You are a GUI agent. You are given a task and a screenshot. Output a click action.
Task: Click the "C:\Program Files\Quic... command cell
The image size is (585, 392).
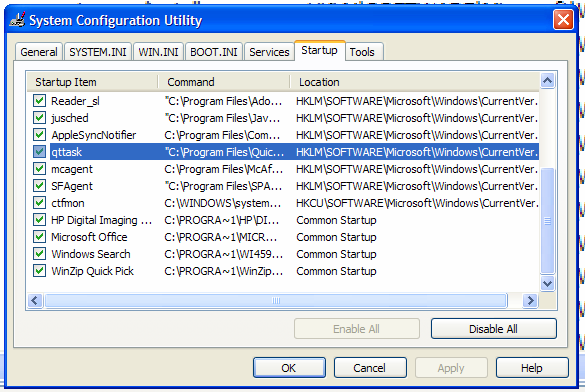pos(224,152)
